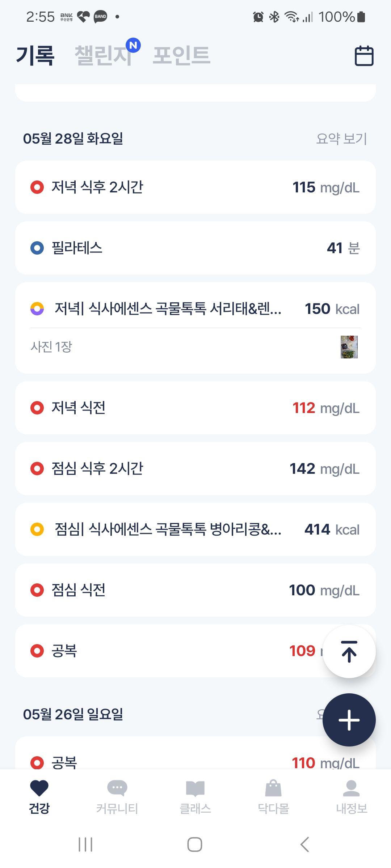The height and width of the screenshot is (868, 391).
Task: Open the 저녁 식전 112 mg/dL record
Action: pos(195,408)
